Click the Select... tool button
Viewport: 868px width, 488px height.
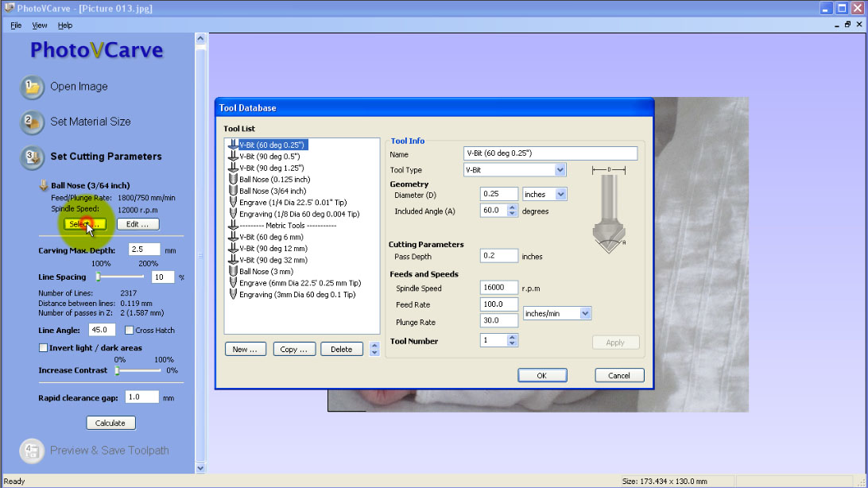(85, 224)
